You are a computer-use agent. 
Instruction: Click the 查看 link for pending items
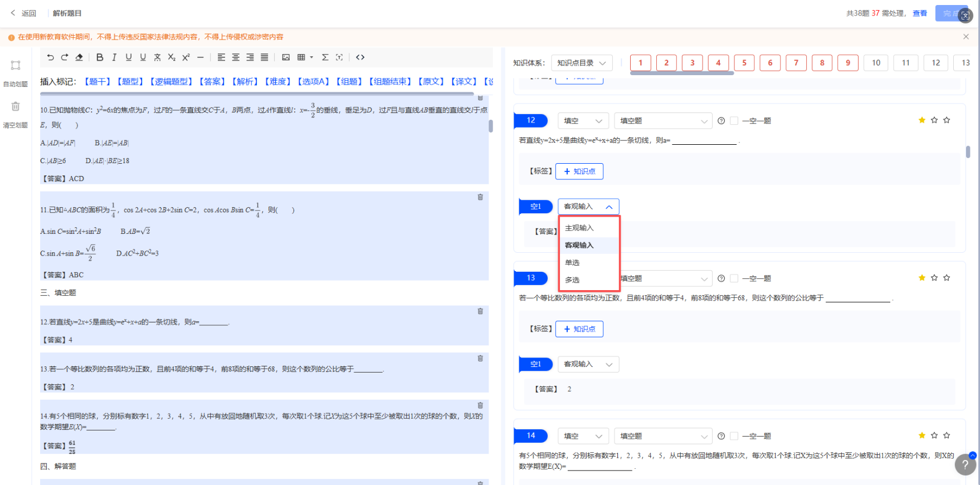pyautogui.click(x=920, y=13)
